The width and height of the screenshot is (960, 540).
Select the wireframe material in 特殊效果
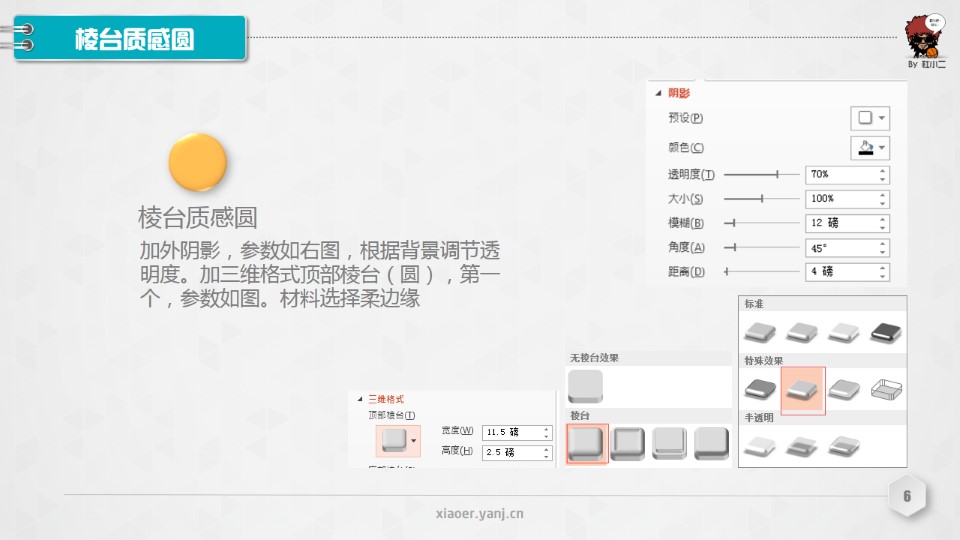884,389
